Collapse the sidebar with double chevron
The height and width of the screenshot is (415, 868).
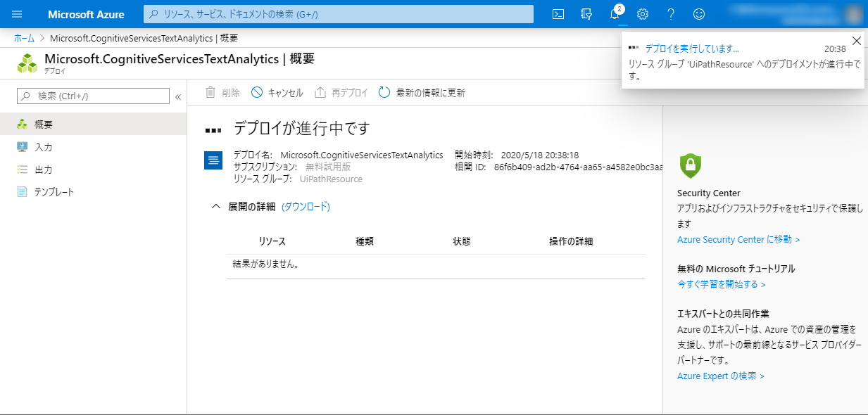178,96
